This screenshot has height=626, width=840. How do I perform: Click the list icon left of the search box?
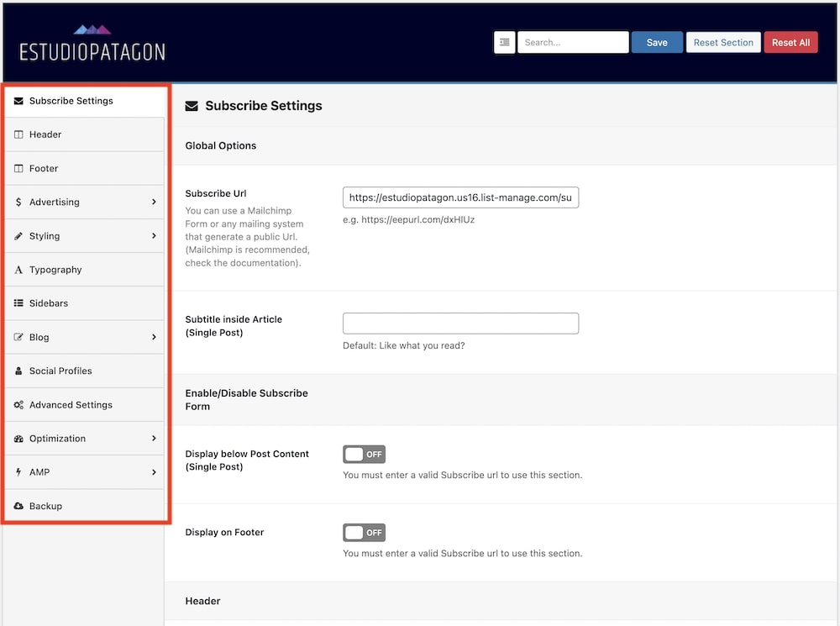(504, 41)
